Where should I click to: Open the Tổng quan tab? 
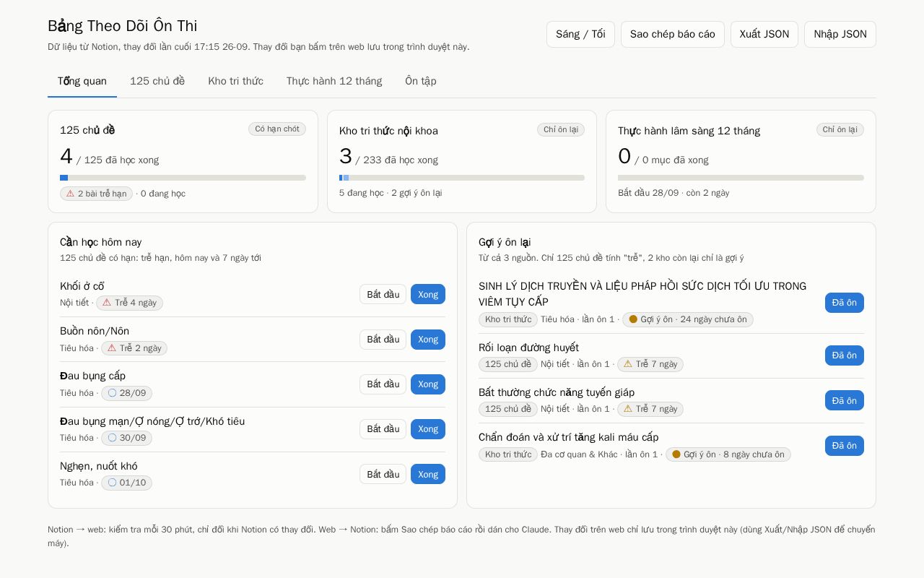82,81
